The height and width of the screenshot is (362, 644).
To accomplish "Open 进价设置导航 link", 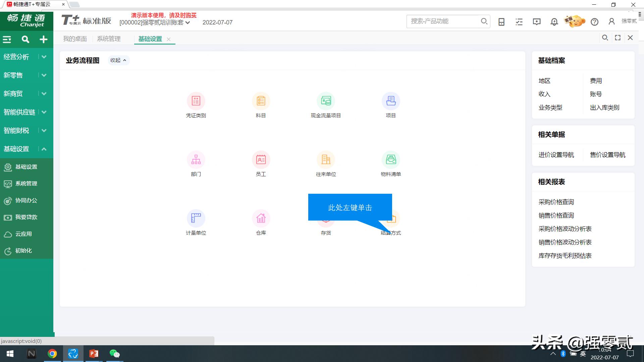I will [x=556, y=155].
